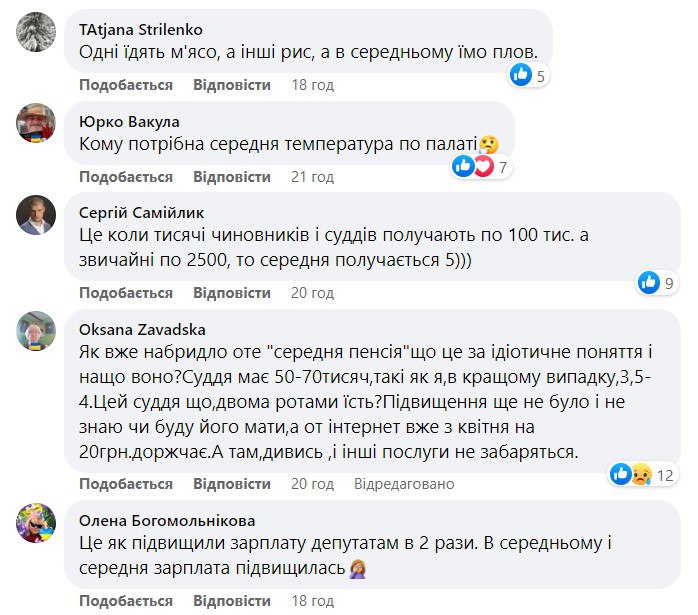Open Oksana Zavadska's avatar image
Viewport: 698px width, 615px height.
(x=37, y=330)
